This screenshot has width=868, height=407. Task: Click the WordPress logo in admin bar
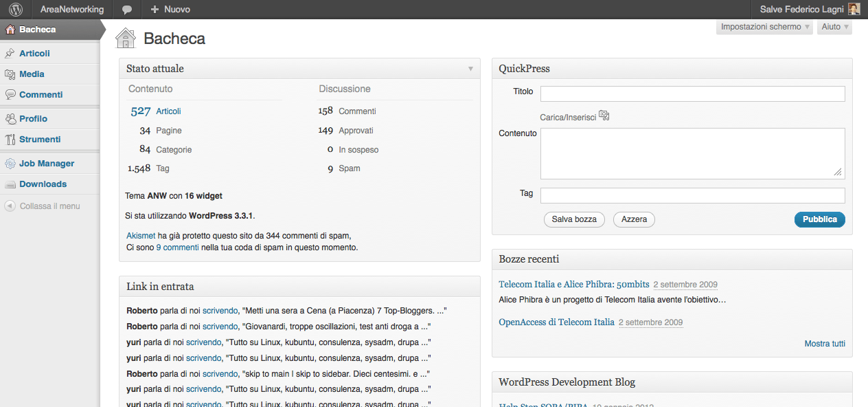16,10
